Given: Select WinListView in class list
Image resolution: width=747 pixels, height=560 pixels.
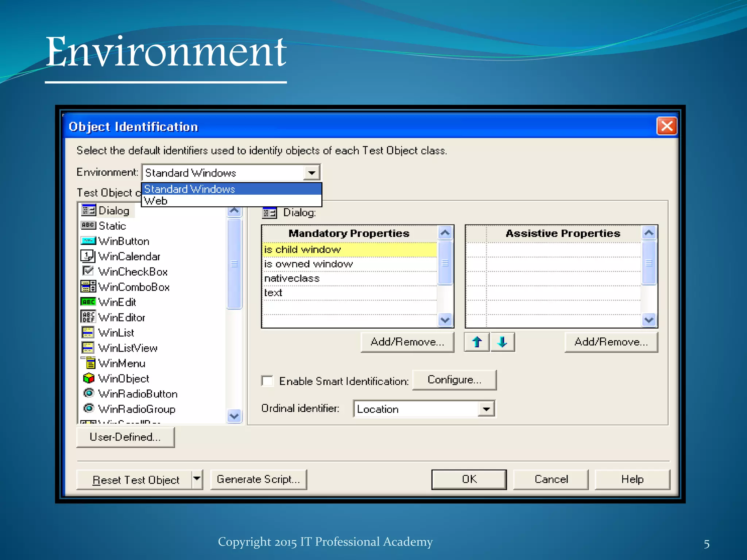Looking at the screenshot, I should tap(128, 348).
